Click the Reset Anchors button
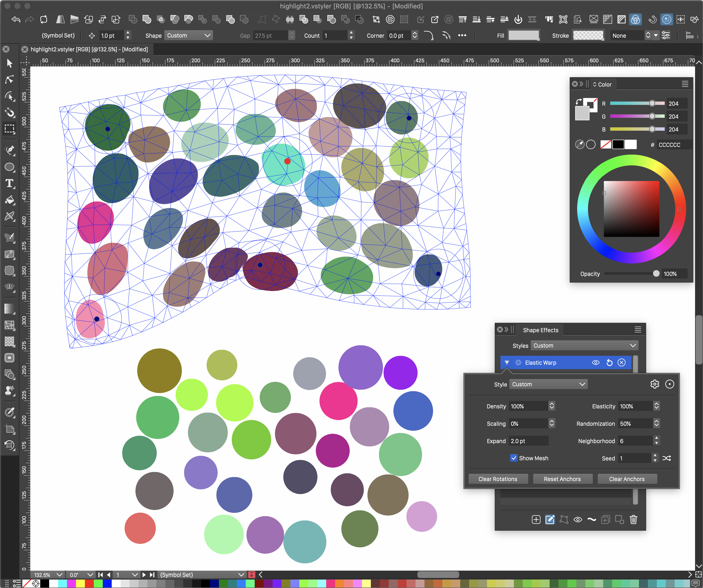This screenshot has width=703, height=588. click(562, 479)
